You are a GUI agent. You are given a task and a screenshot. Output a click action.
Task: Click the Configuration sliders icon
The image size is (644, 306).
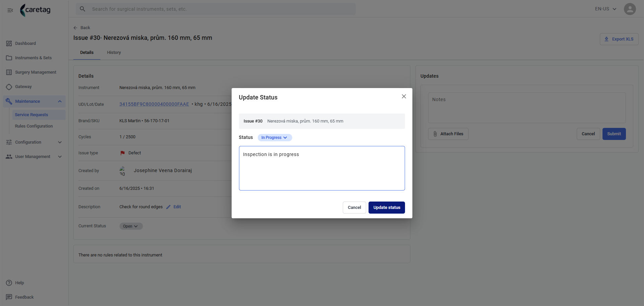point(9,142)
